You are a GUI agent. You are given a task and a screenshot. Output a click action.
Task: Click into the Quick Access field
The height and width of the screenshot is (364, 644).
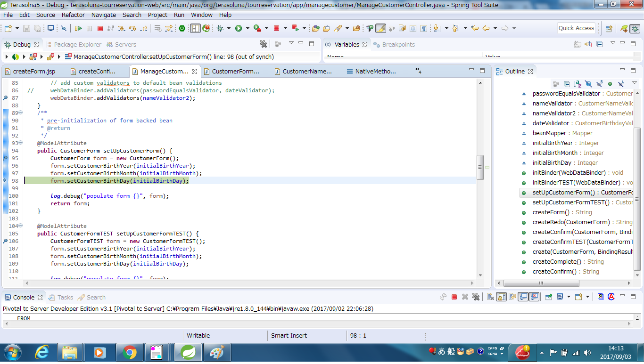[x=576, y=28]
